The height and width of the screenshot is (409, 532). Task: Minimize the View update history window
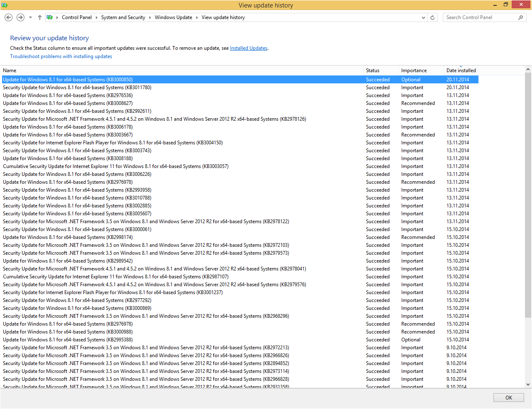[x=495, y=5]
